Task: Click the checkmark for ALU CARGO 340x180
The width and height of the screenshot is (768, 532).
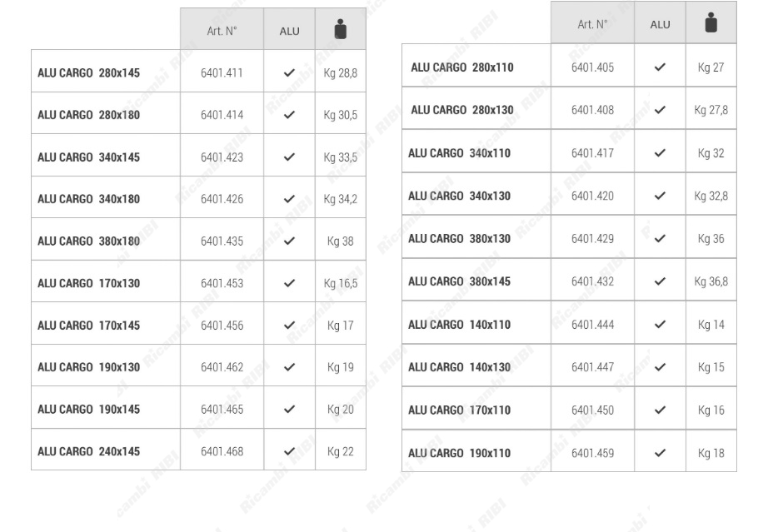Action: tap(289, 199)
